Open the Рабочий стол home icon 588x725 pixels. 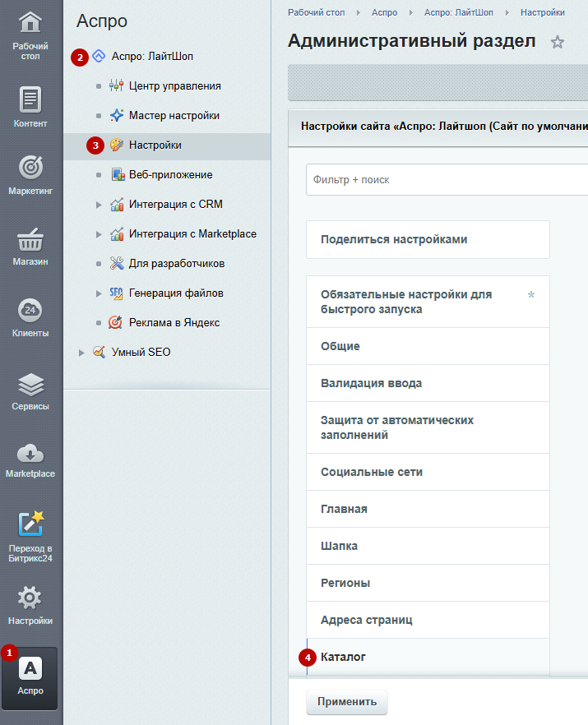(x=30, y=23)
